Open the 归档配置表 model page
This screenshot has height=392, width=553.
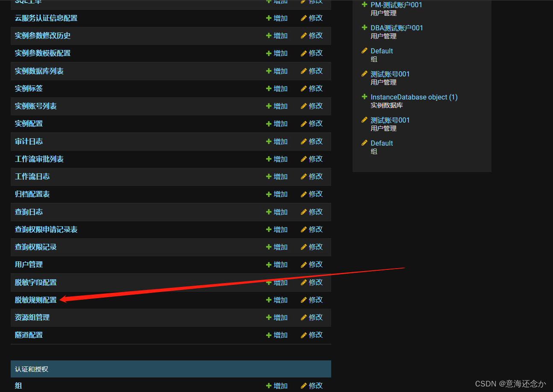[x=32, y=194]
